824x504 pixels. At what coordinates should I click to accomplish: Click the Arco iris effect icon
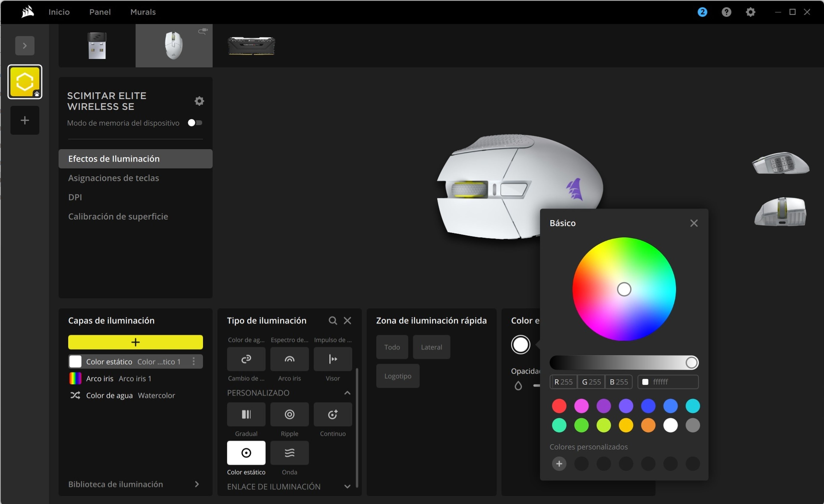coord(289,359)
